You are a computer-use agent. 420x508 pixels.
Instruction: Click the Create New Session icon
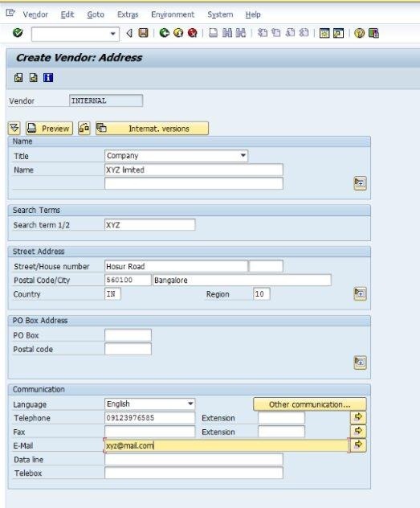(324, 33)
